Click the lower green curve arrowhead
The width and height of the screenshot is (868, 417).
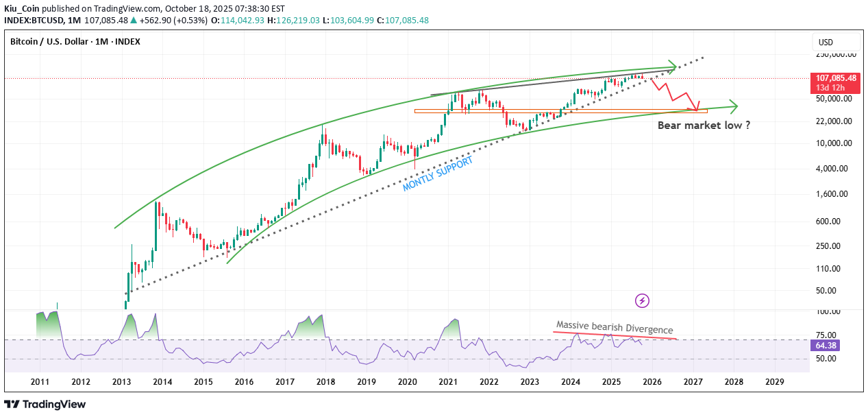[x=734, y=106]
